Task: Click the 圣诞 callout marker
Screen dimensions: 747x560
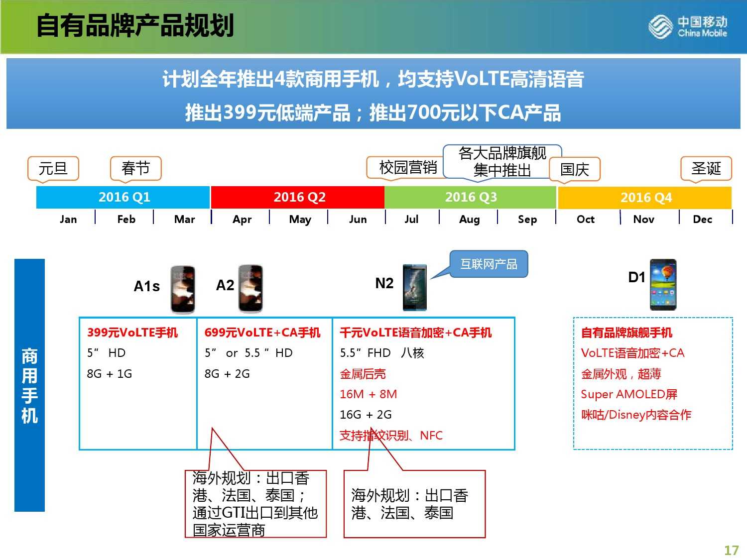Action: 706,168
